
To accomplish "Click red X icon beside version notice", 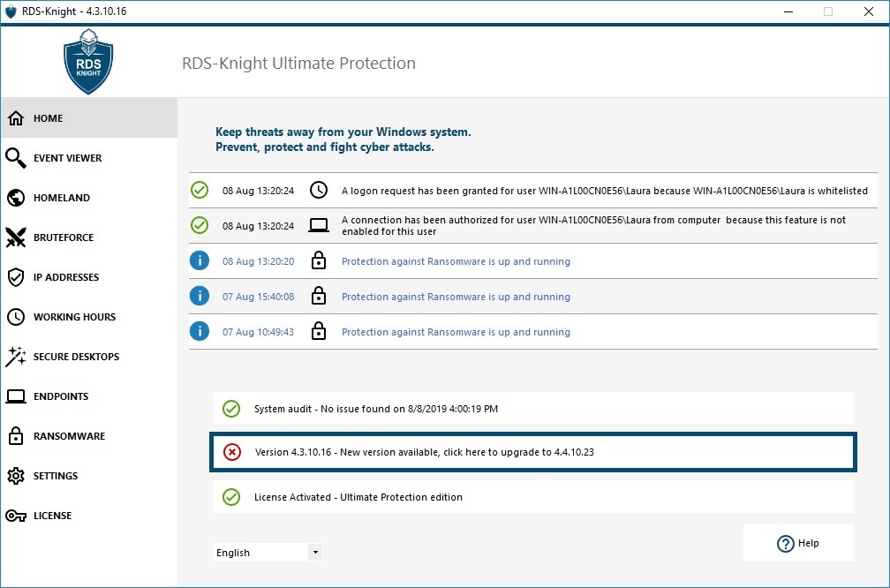I will 232,452.
